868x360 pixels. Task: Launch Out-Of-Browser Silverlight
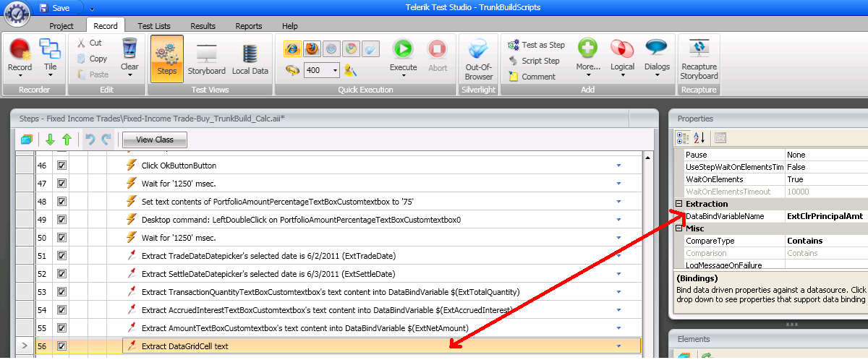pyautogui.click(x=478, y=59)
